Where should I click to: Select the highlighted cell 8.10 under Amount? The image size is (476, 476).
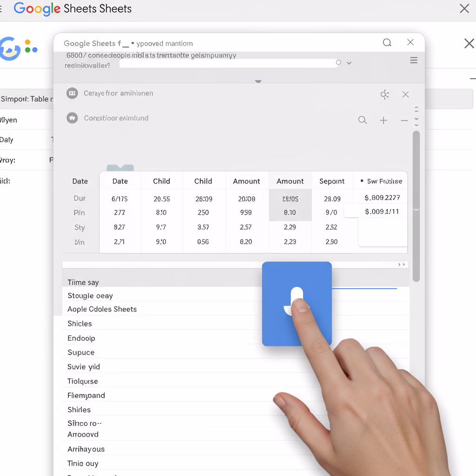click(290, 212)
